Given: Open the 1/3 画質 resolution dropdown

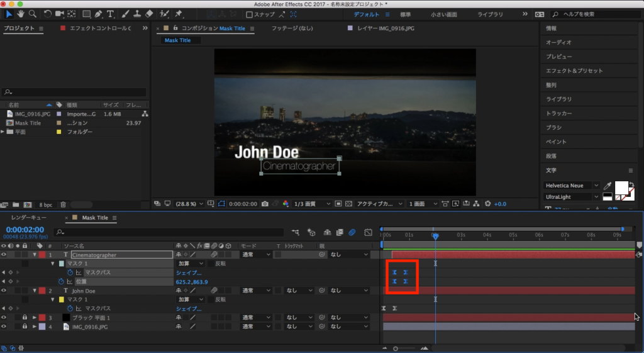Looking at the screenshot, I should 313,204.
